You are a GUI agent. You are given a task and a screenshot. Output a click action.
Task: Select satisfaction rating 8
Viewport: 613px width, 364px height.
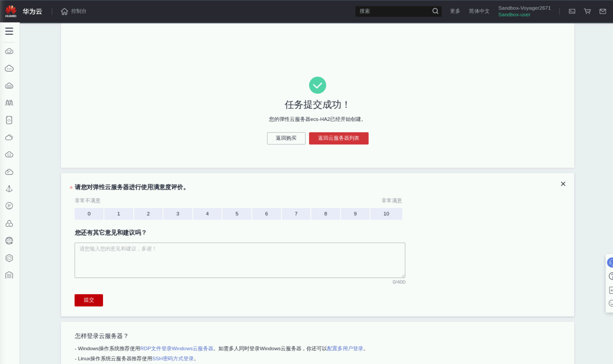[326, 214]
